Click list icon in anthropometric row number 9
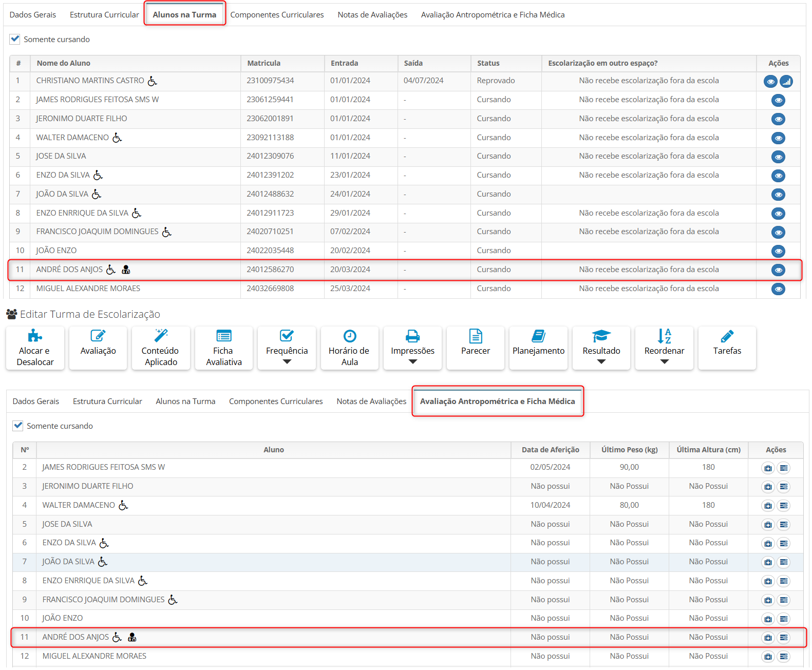 click(783, 600)
